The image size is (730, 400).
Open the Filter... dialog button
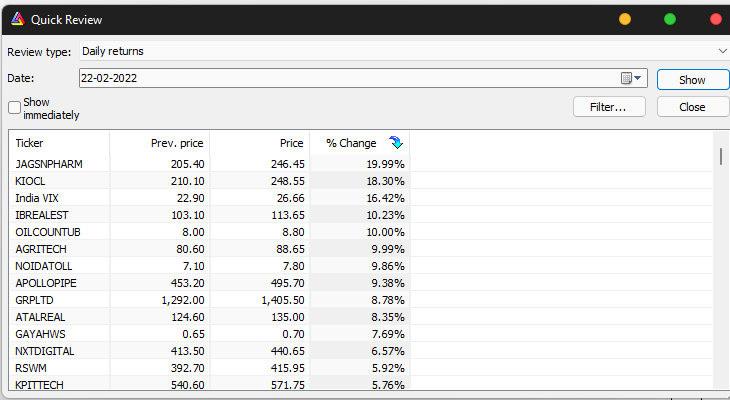tap(609, 107)
